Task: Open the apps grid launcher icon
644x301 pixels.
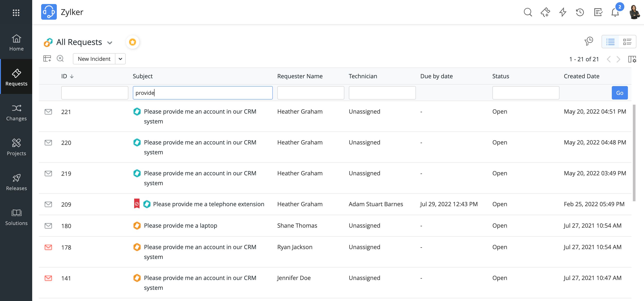Action: tap(16, 13)
